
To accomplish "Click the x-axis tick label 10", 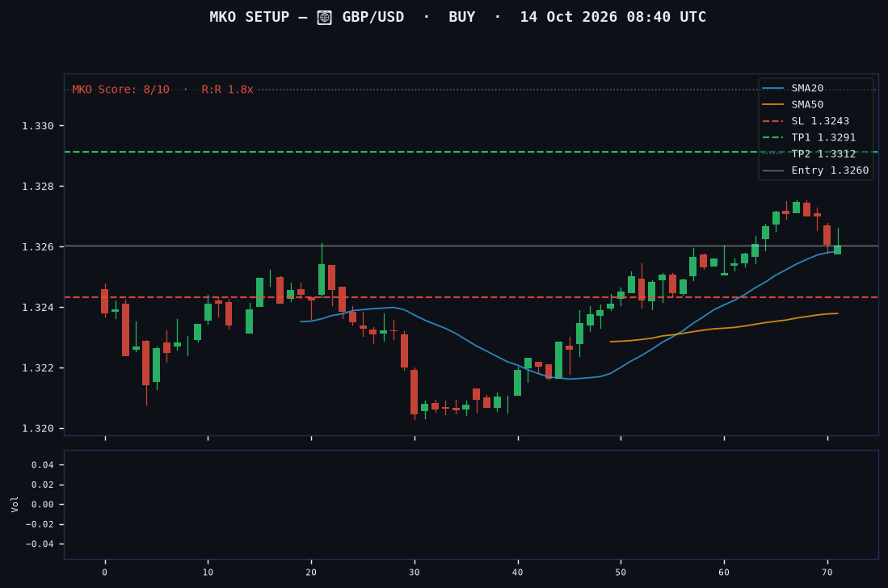I will pos(208,573).
